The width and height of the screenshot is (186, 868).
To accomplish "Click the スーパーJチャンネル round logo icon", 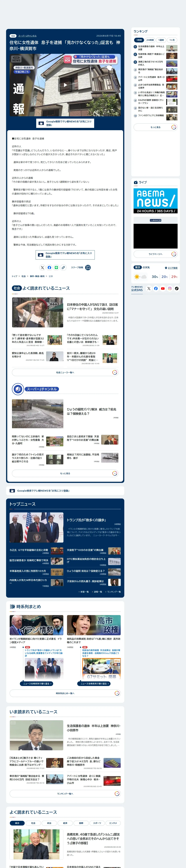I will pos(18,389).
